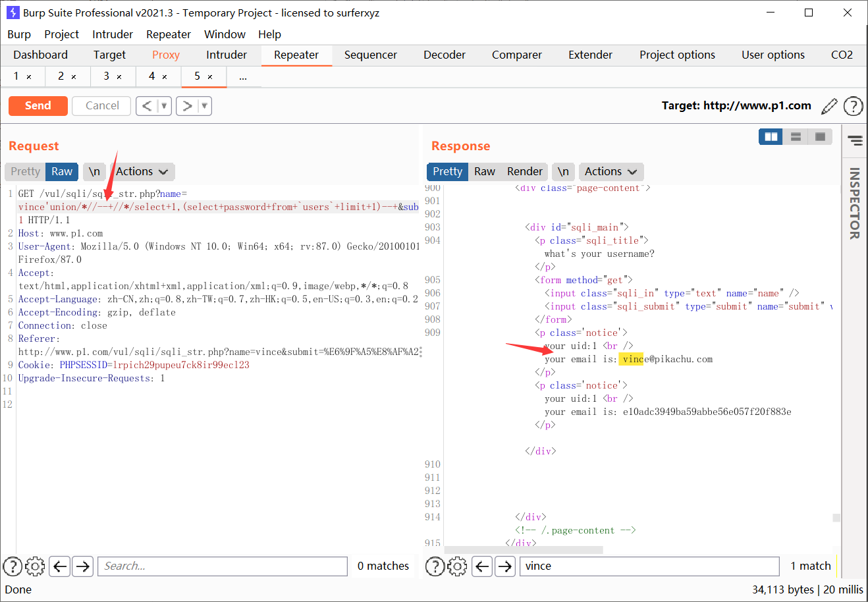Open request Actions dropdown
This screenshot has height=602, width=868.
[142, 171]
